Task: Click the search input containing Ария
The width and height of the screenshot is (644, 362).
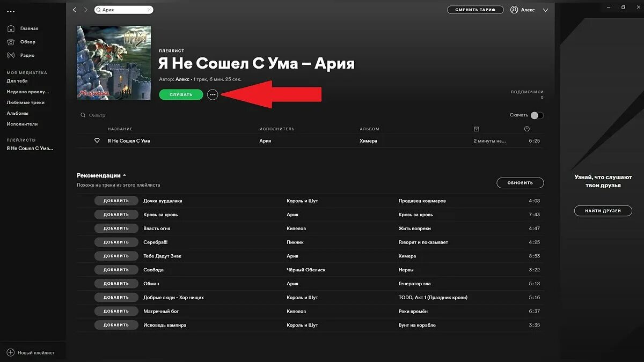Action: click(123, 10)
